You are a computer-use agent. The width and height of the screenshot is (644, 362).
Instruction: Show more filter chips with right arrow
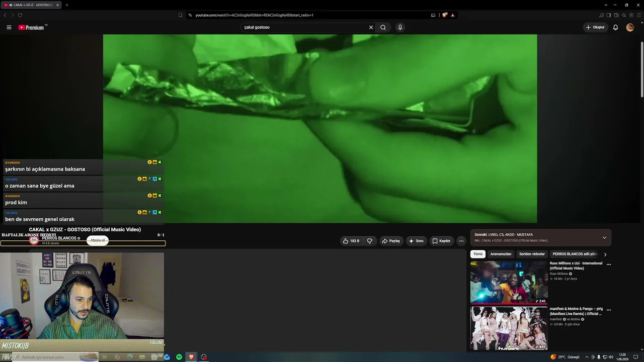point(605,254)
